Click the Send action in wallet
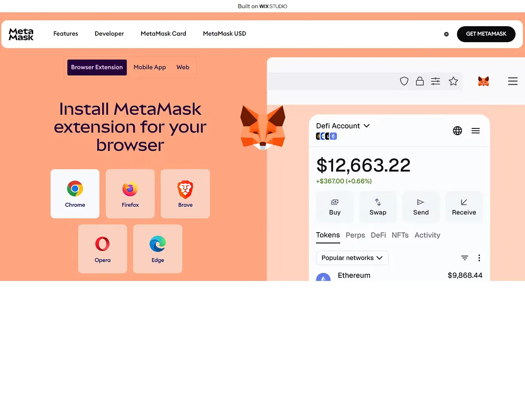 (x=421, y=207)
